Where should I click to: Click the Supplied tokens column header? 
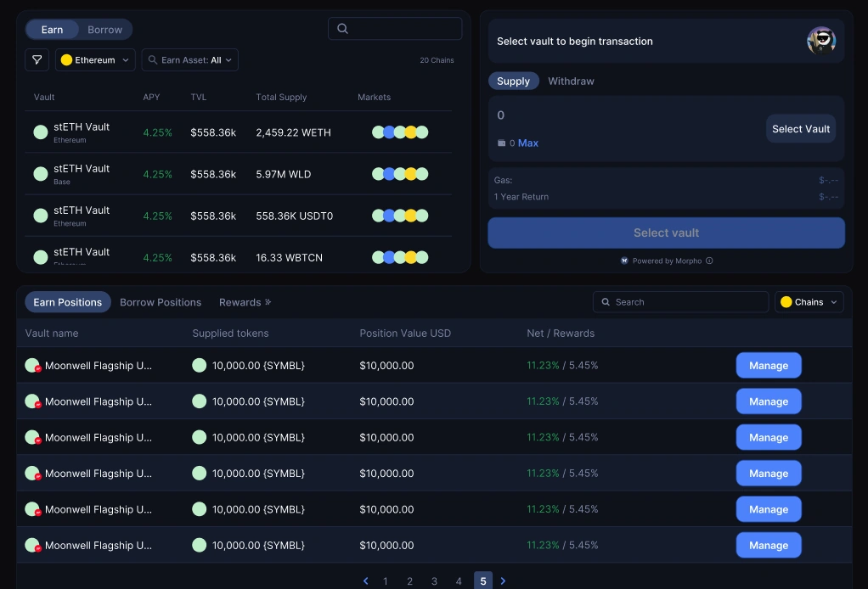tap(229, 333)
